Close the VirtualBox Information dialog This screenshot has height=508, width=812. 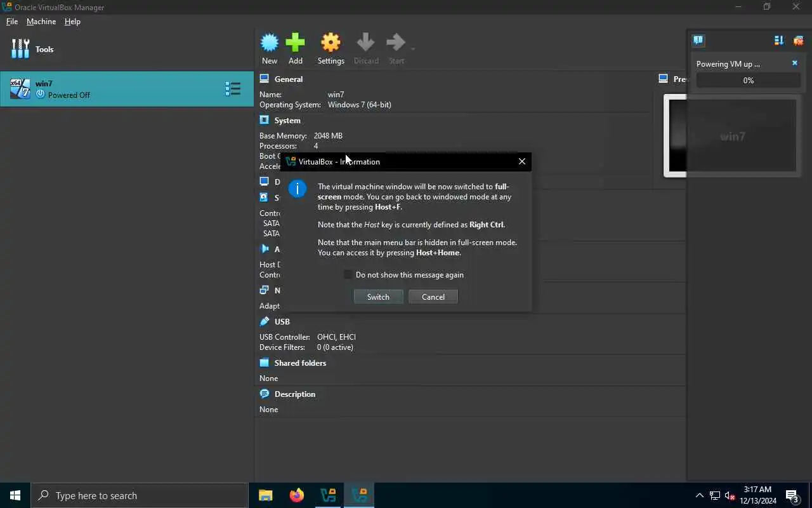[522, 161]
